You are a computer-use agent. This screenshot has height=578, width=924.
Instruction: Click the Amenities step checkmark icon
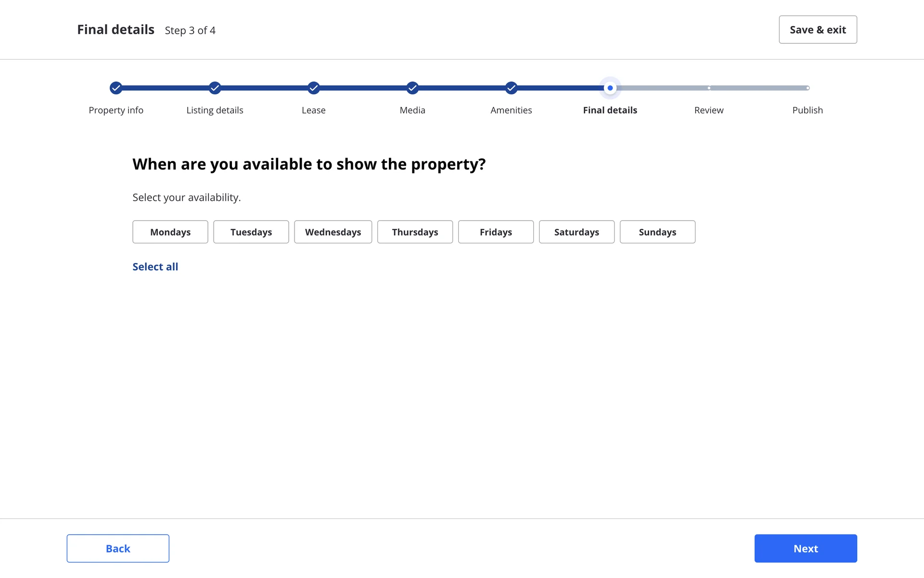point(511,88)
